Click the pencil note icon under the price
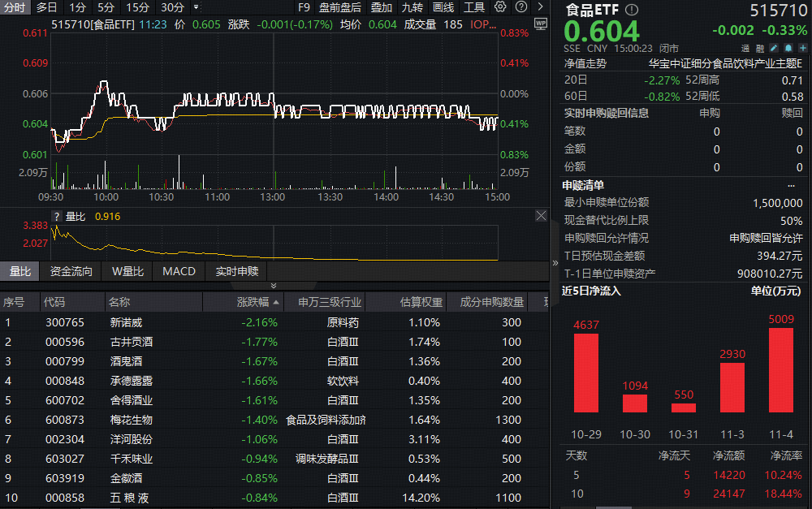Viewport: 812px width, 509px height. [774, 49]
